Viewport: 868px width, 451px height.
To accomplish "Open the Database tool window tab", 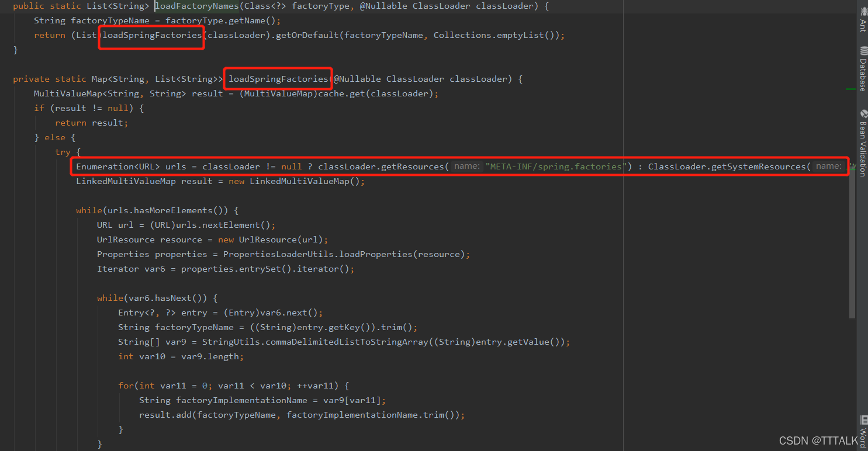I will 863,69.
